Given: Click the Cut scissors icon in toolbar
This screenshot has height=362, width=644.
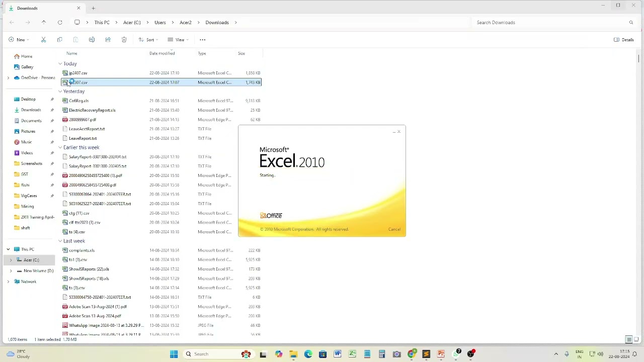Looking at the screenshot, I should pyautogui.click(x=43, y=40).
